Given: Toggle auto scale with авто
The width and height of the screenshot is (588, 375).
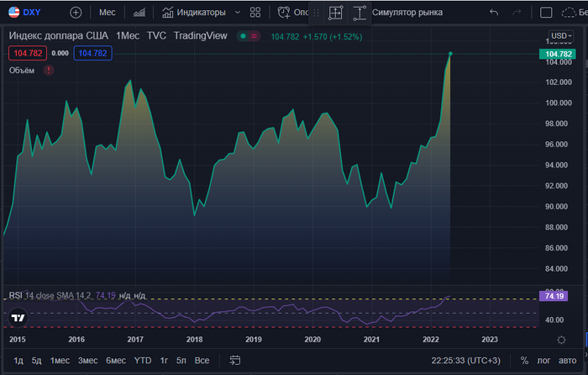Looking at the screenshot, I should tap(568, 360).
